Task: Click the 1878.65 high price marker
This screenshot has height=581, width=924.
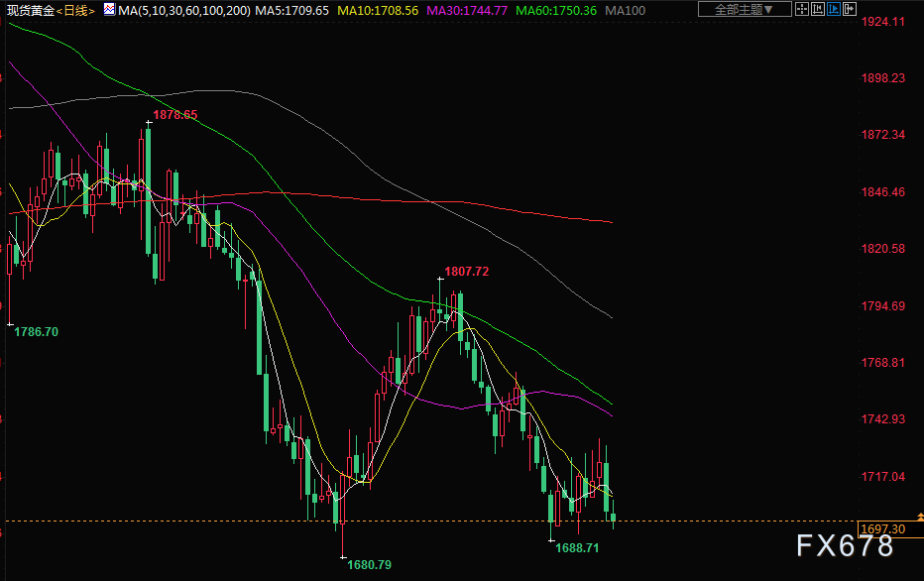Action: (x=174, y=115)
